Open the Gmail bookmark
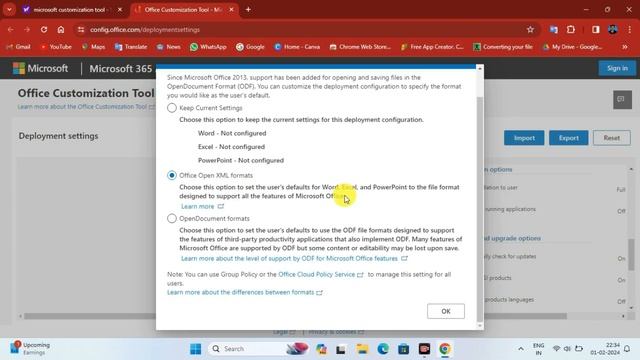The image size is (640, 360). 18,47
